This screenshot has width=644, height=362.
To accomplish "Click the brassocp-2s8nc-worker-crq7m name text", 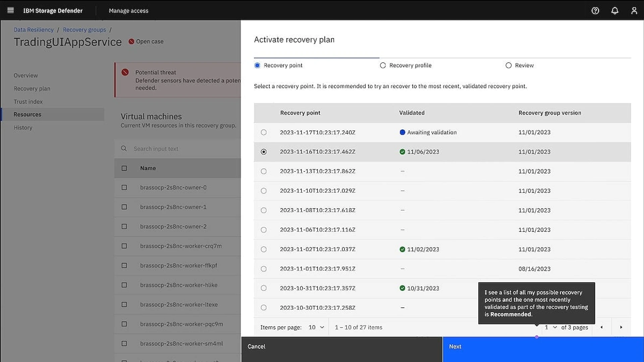I will point(181,246).
